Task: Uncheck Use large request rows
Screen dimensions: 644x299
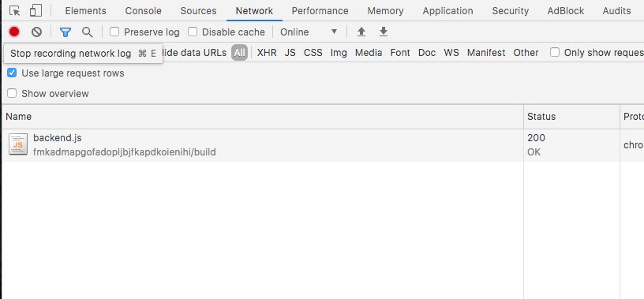Action: (x=12, y=73)
